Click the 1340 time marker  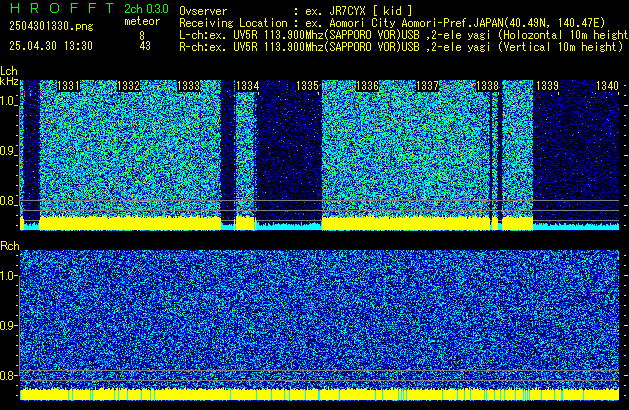tap(607, 86)
